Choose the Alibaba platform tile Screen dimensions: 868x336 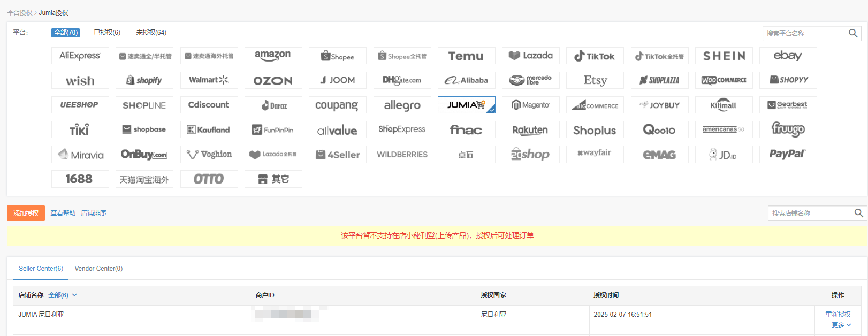click(x=466, y=80)
